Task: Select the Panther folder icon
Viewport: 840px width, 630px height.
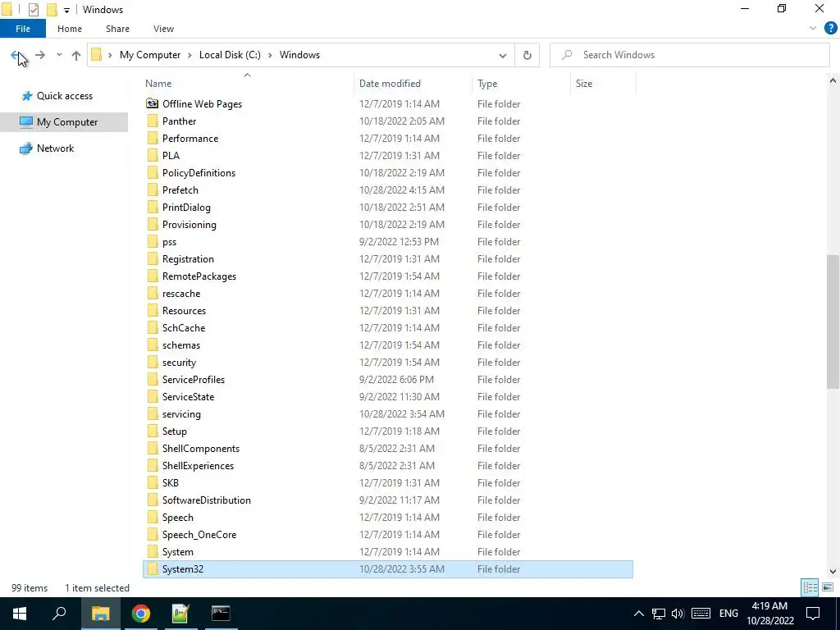Action: (152, 121)
